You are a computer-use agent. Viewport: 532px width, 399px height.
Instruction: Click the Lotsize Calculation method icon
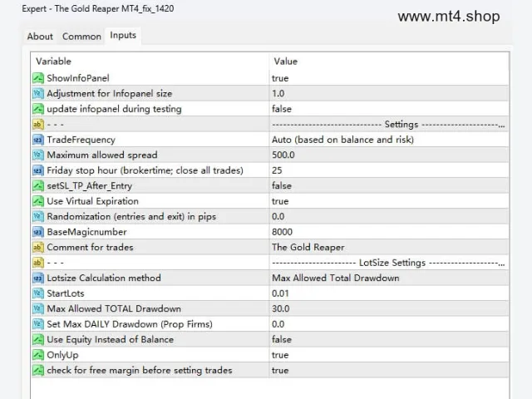tap(38, 278)
